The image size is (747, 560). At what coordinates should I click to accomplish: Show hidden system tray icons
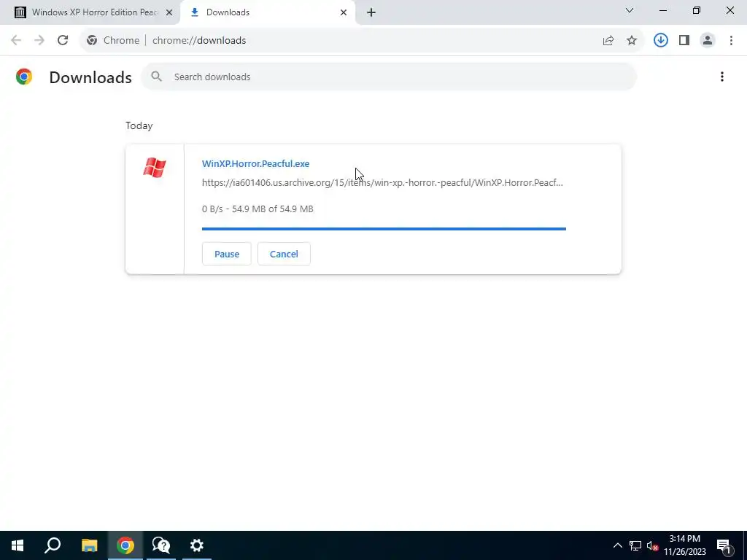click(617, 545)
